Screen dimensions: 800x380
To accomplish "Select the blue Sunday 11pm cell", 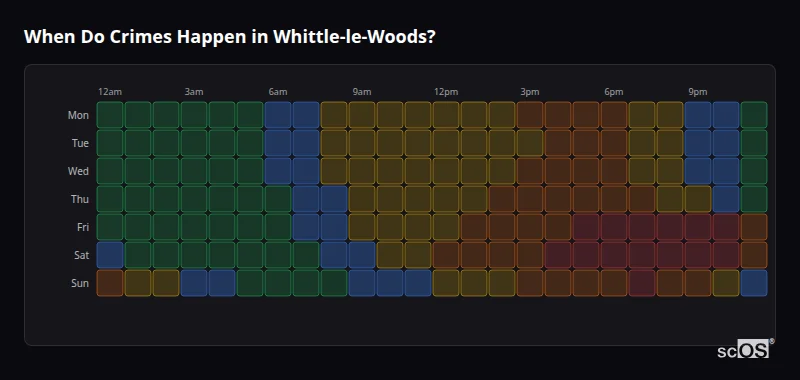I will click(x=754, y=283).
